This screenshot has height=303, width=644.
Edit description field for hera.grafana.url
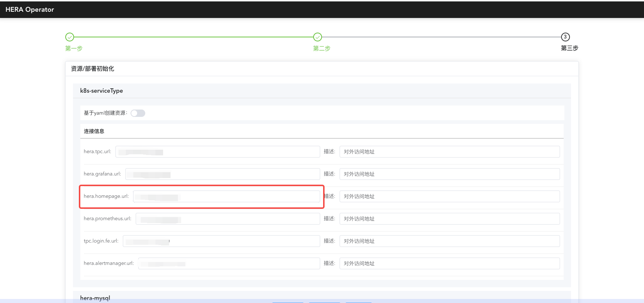pos(450,174)
